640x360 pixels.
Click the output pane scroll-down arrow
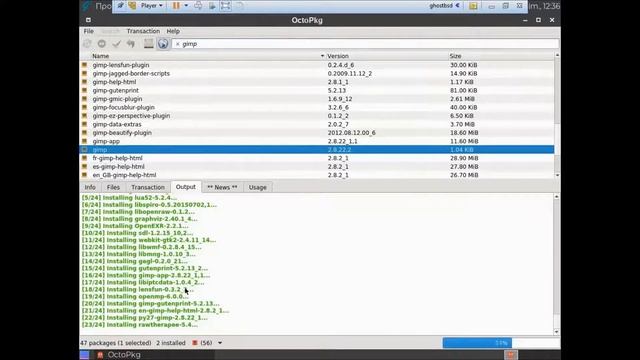(x=556, y=332)
